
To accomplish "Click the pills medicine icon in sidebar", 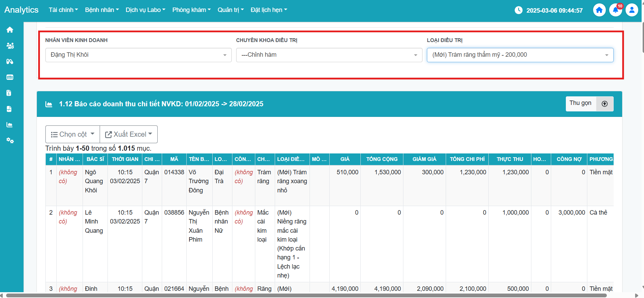I will point(10,62).
